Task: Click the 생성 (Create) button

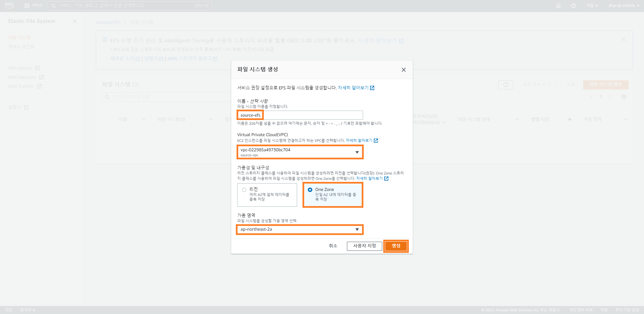Action: (396, 246)
